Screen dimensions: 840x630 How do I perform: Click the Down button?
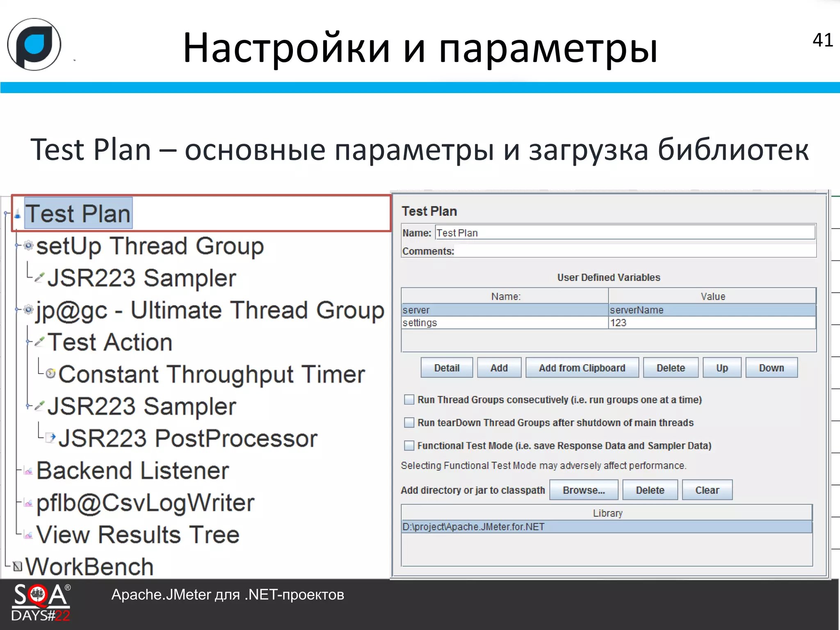pos(772,367)
